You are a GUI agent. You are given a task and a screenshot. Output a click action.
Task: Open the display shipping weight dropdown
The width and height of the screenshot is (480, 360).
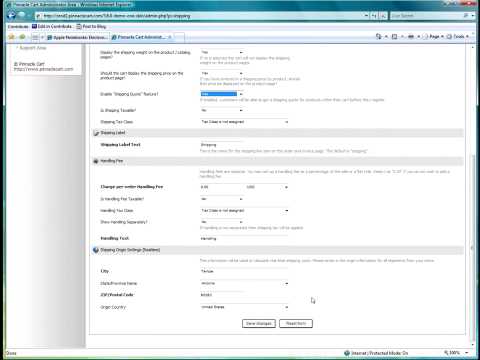click(x=222, y=52)
